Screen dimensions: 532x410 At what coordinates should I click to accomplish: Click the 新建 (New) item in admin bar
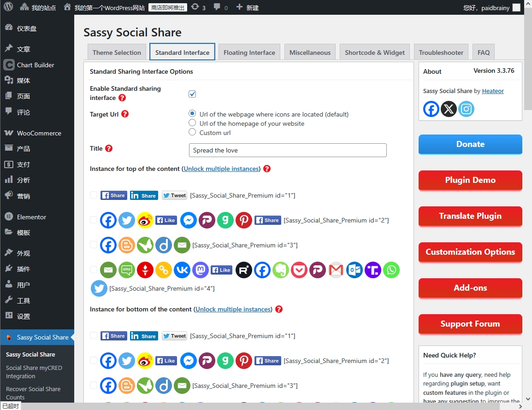248,7
